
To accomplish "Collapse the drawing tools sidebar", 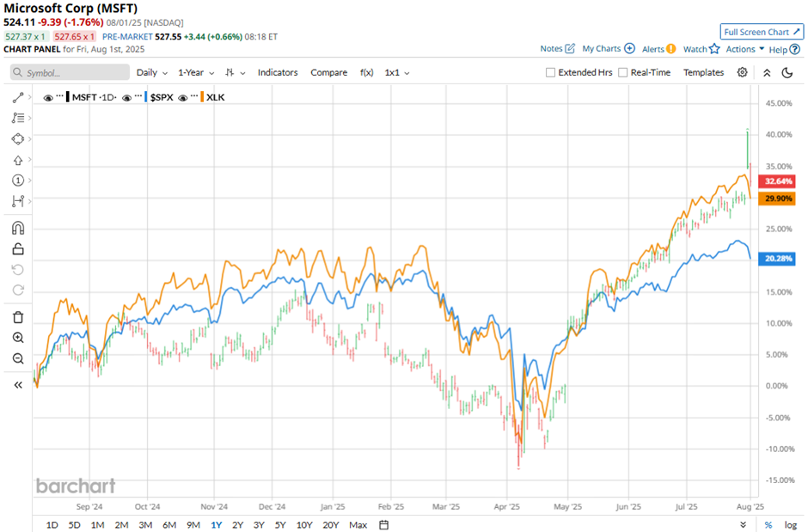I will click(18, 385).
